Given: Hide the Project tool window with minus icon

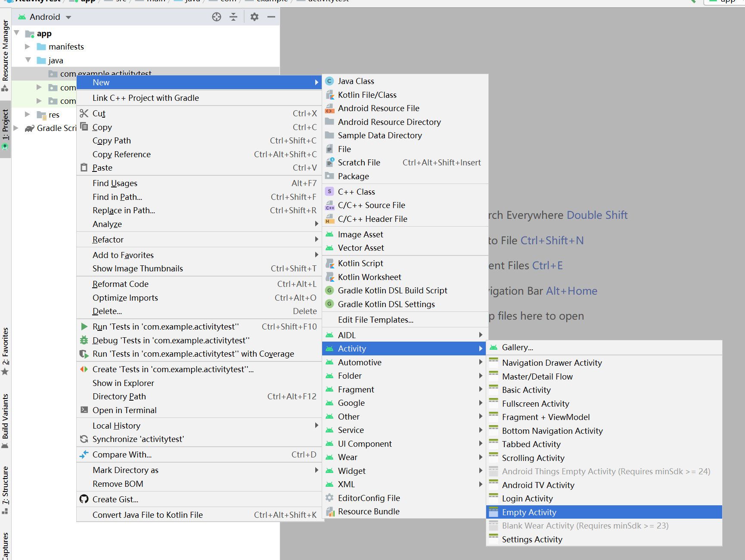Looking at the screenshot, I should pyautogui.click(x=271, y=17).
